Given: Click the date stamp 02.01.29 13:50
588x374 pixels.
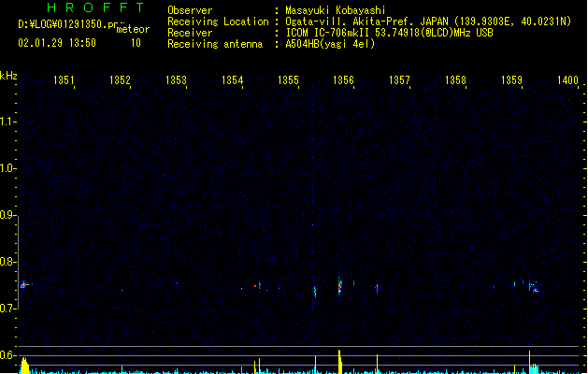Looking at the screenshot, I should click(x=57, y=43).
